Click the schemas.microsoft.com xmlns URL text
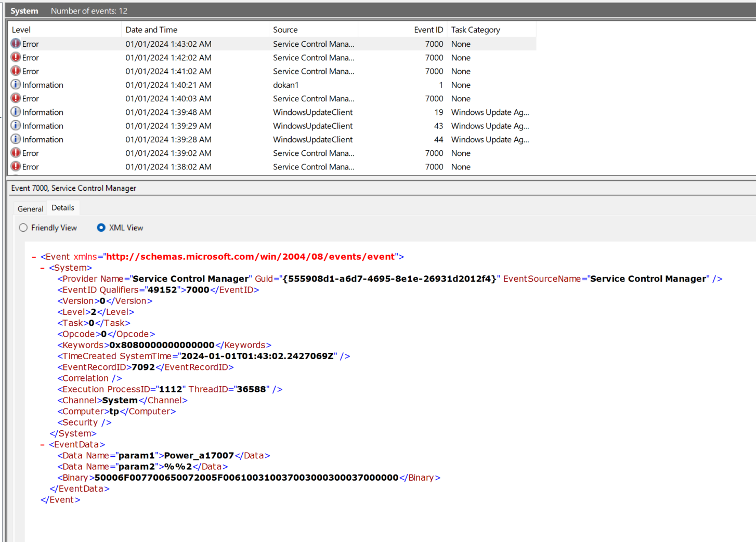756x542 pixels. (250, 257)
